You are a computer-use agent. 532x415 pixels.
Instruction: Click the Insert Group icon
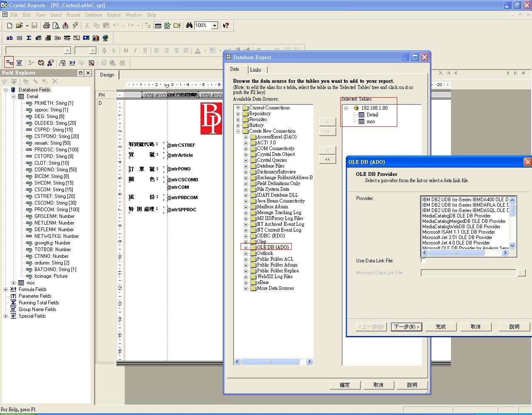point(19,38)
